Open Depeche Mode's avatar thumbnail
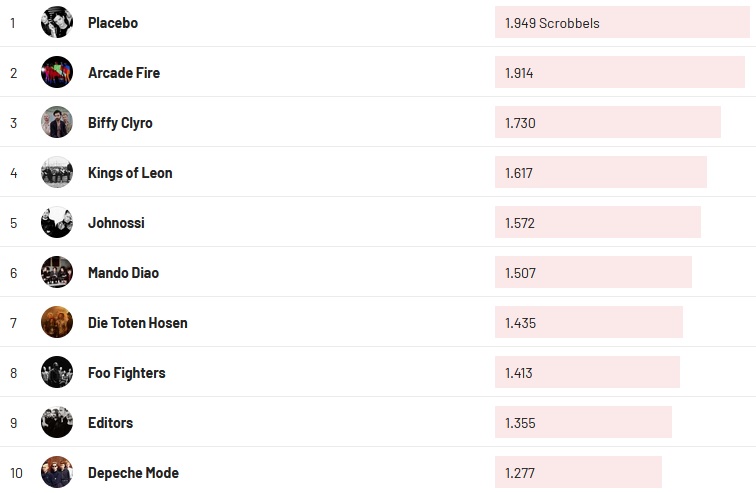The image size is (756, 493). [x=57, y=472]
